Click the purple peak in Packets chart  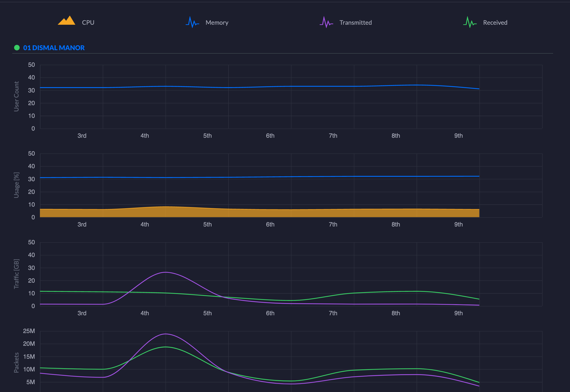point(166,334)
